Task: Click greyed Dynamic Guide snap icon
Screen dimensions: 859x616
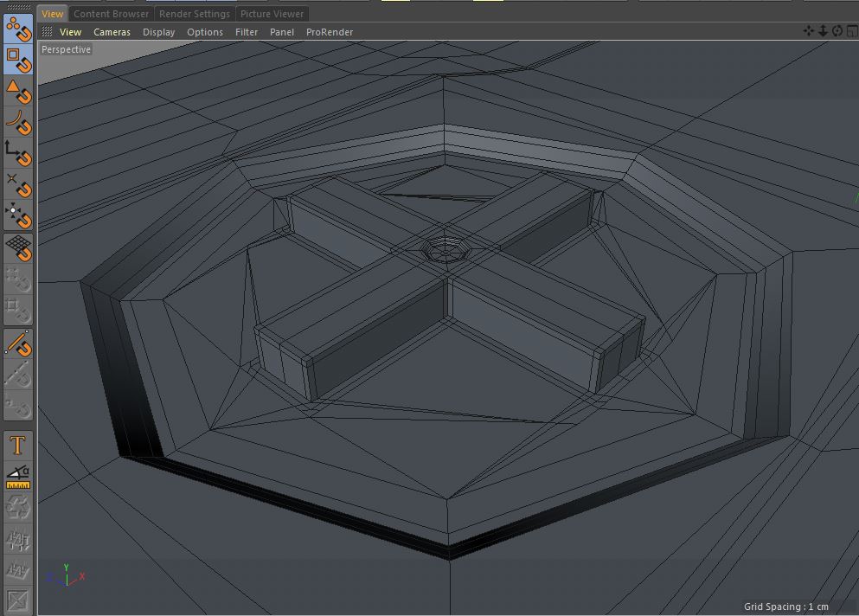Action: coord(19,375)
